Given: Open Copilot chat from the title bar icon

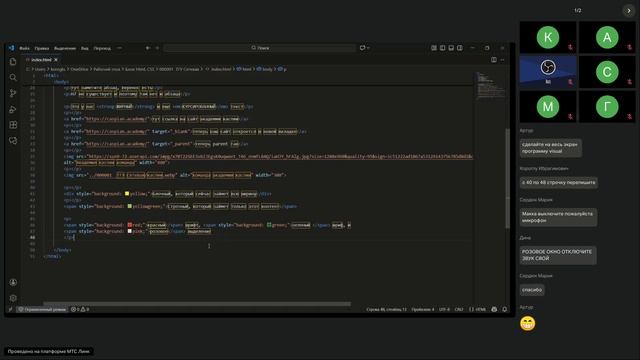Looking at the screenshot, I should 362,48.
